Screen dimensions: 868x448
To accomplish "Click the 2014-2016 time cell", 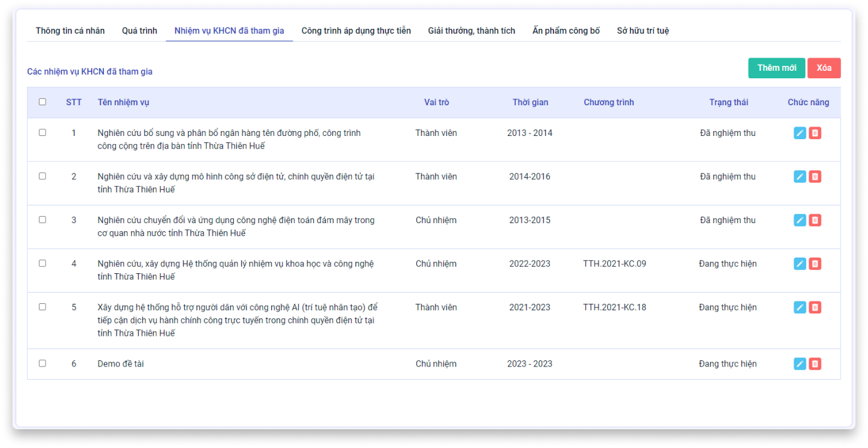I will [530, 177].
